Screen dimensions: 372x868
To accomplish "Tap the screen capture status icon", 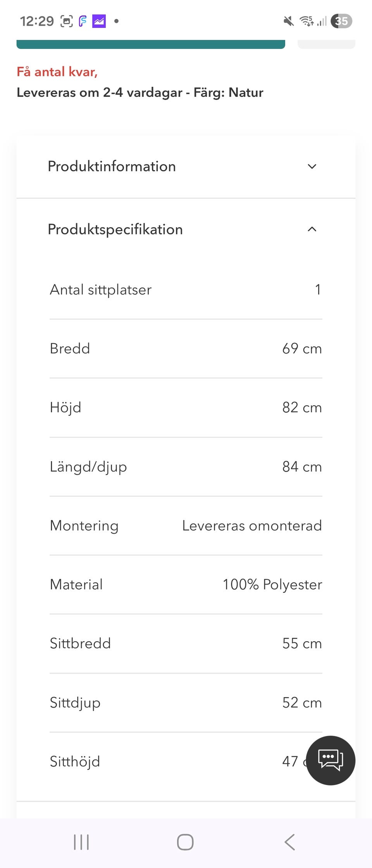I will pyautogui.click(x=66, y=21).
